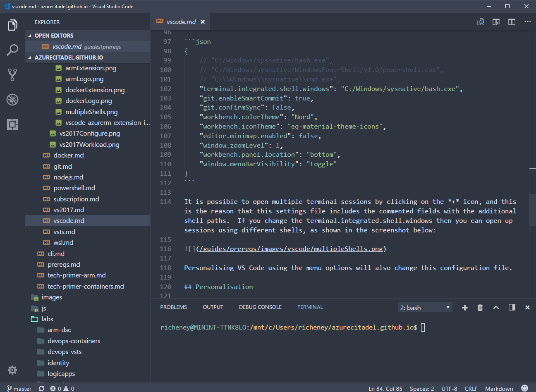
Task: Open armExtension.png file
Action: tap(87, 68)
